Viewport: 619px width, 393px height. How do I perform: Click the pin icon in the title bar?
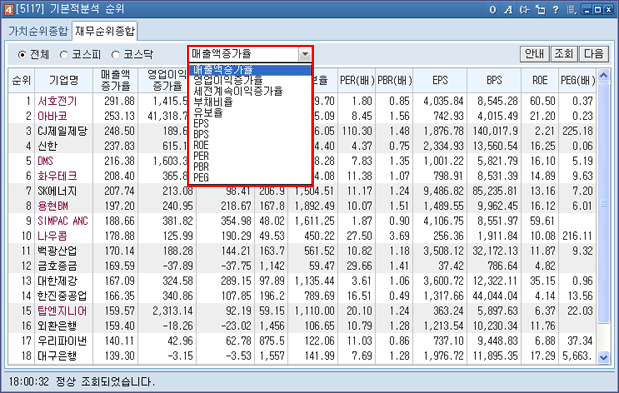(x=524, y=9)
